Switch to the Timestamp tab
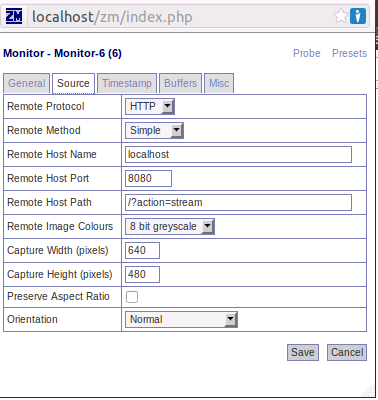378x400 pixels. [x=127, y=83]
